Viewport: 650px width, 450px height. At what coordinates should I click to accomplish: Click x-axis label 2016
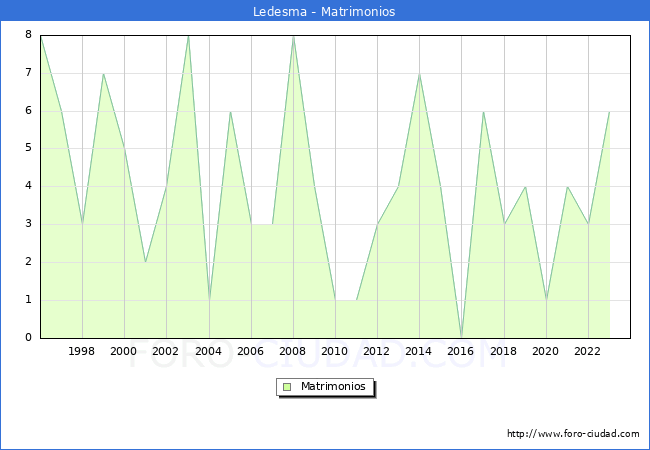pyautogui.click(x=461, y=351)
